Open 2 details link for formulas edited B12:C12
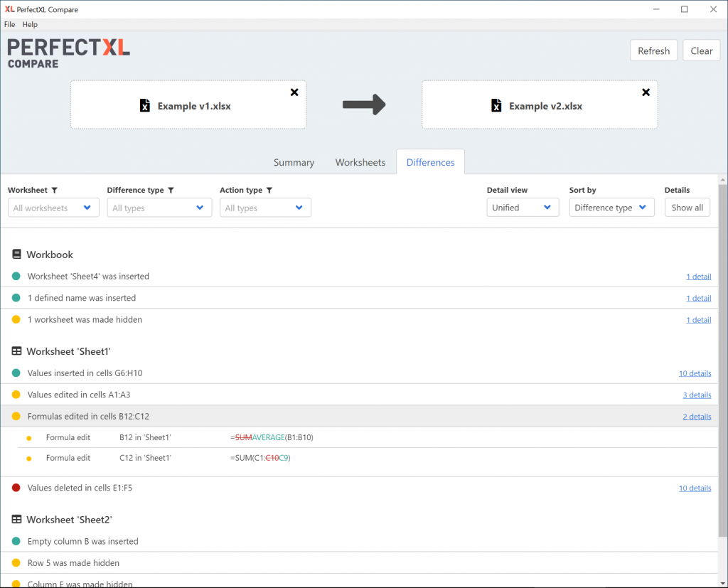 697,417
